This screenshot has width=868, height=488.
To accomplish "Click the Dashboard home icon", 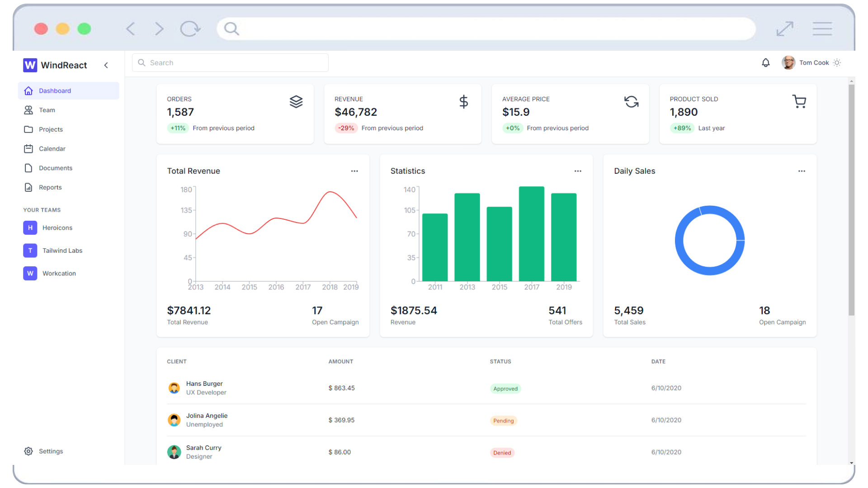I will click(28, 90).
